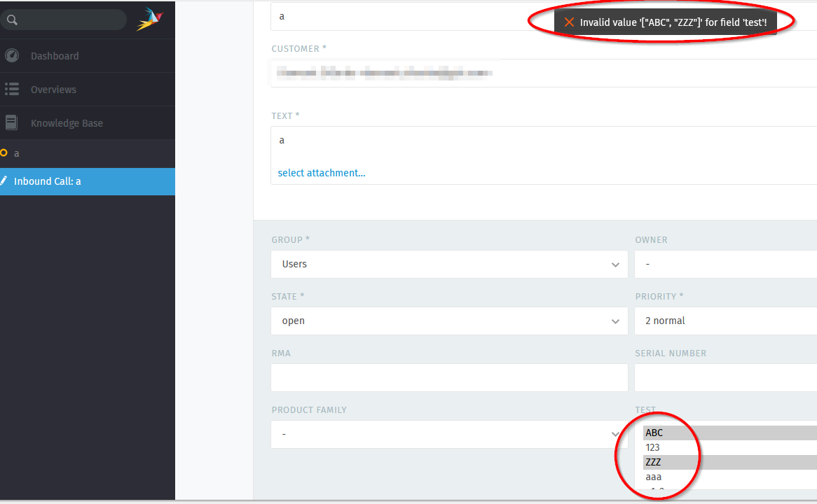Click the open-state circle icon beside 'a'

4,153
